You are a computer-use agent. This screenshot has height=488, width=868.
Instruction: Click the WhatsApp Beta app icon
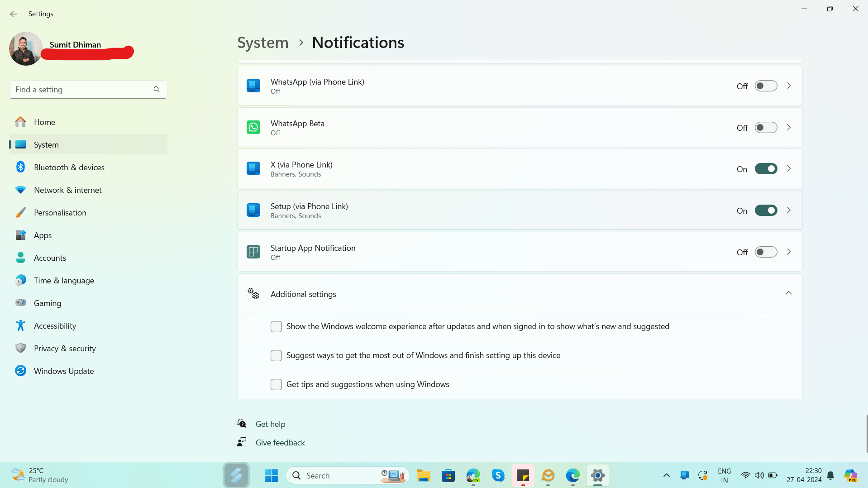253,127
